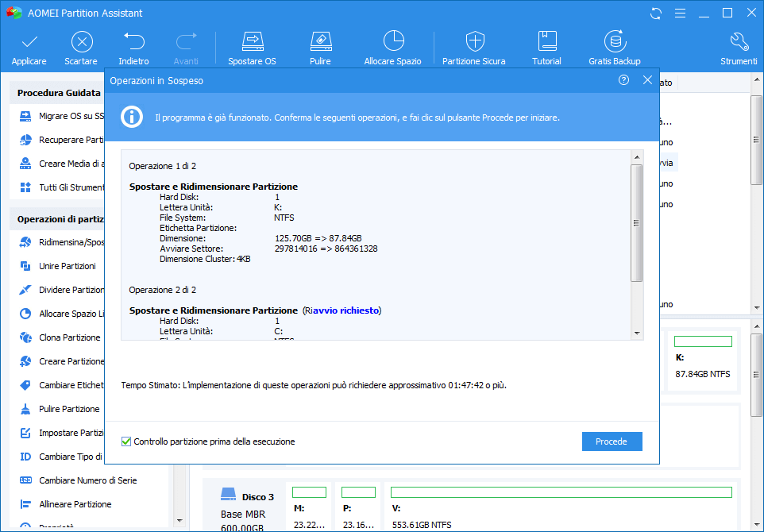Click the Riavvio richiesto link text

tap(342, 310)
